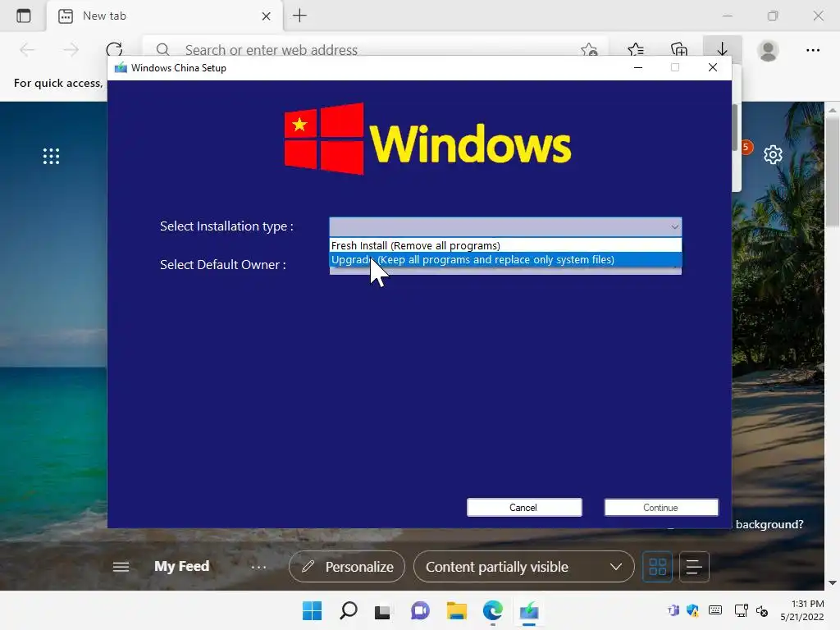Click Windows China Setup taskbar icon
840x630 pixels.
click(x=529, y=610)
